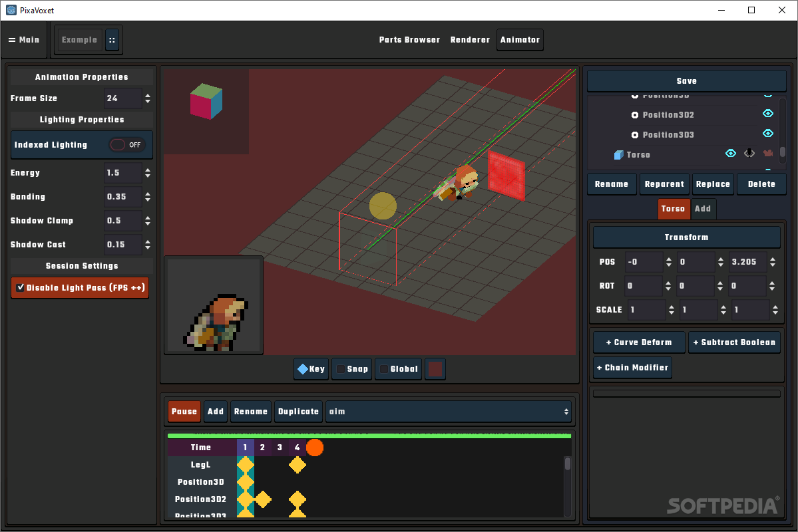Toggle Indexed Lighting switch
The height and width of the screenshot is (532, 798).
click(x=127, y=145)
